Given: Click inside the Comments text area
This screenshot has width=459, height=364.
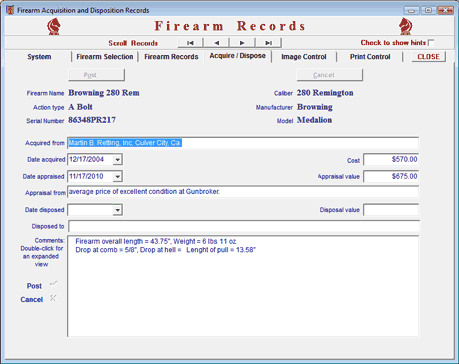Looking at the screenshot, I should tap(243, 286).
